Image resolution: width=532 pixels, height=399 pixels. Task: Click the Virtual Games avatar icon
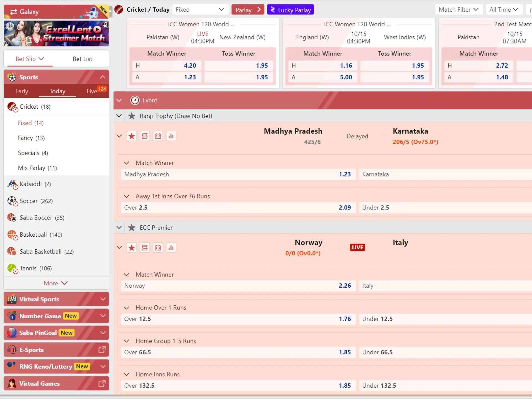coord(12,383)
